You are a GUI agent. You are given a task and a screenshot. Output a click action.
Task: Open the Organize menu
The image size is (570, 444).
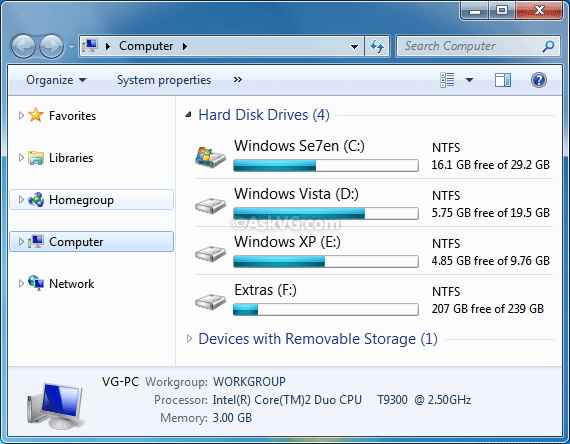[x=56, y=80]
